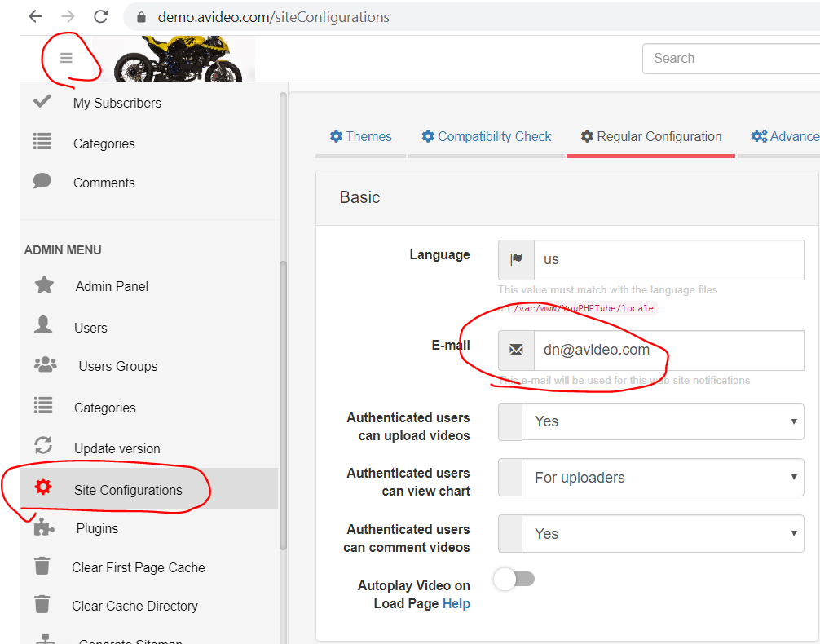Click the upper Categories list icon
This screenshot has height=644, width=820.
click(42, 141)
